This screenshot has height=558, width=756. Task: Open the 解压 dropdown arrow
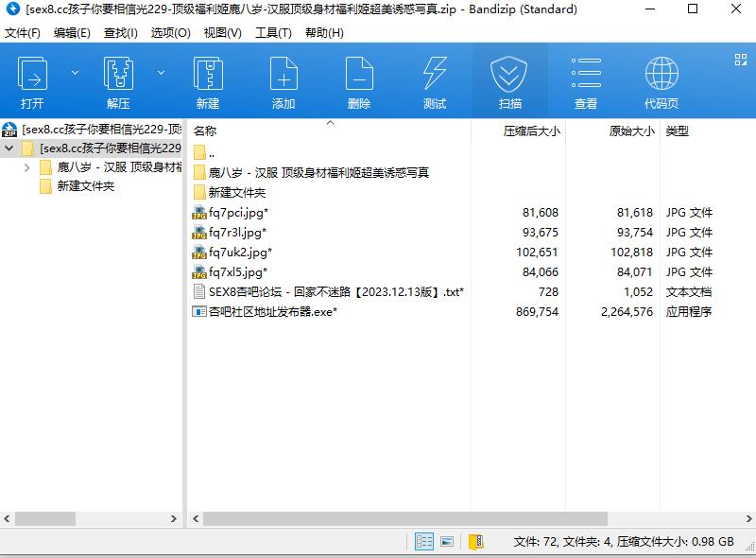(161, 73)
